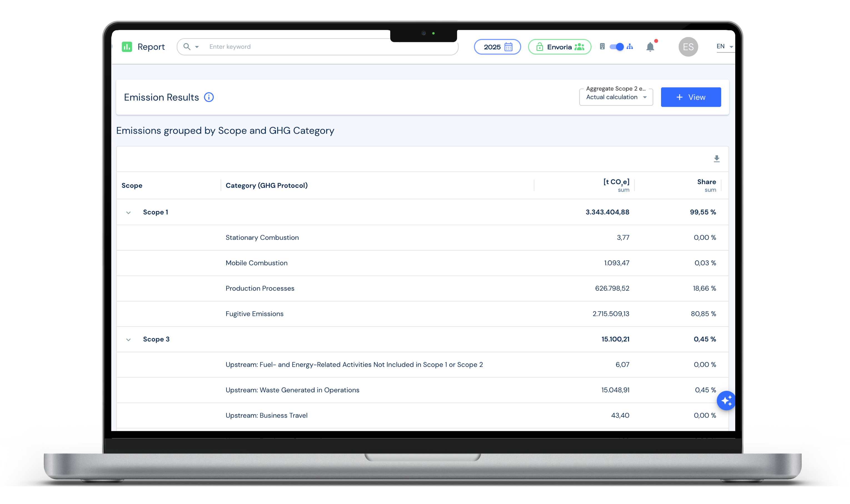
Task: Select Upstream: Business Travel row
Action: (422, 416)
